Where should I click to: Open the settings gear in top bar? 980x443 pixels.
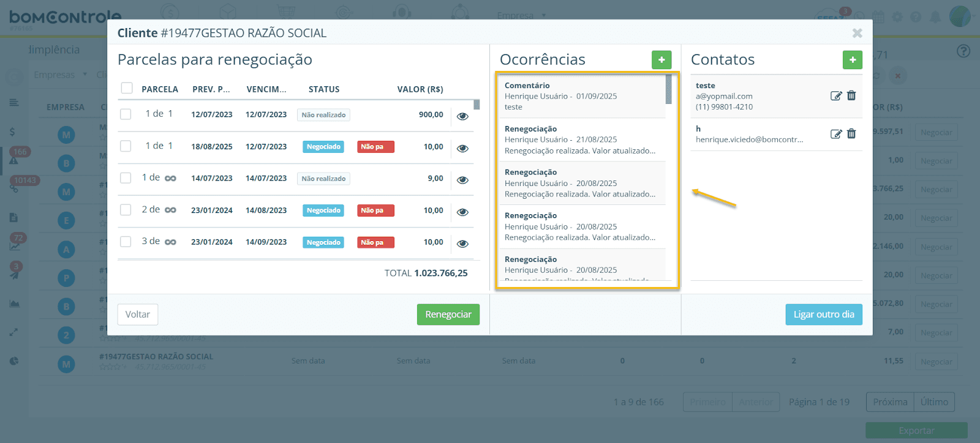pos(897,17)
